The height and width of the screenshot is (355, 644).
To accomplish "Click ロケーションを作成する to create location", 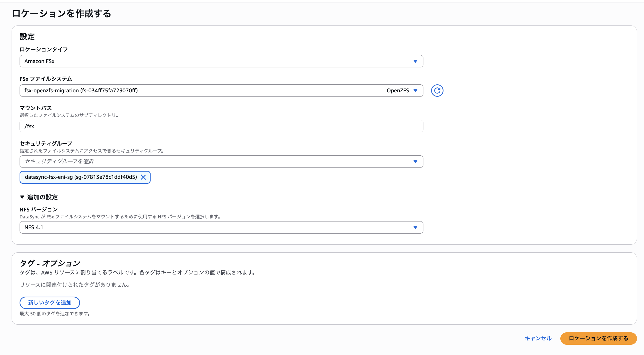I will click(598, 339).
